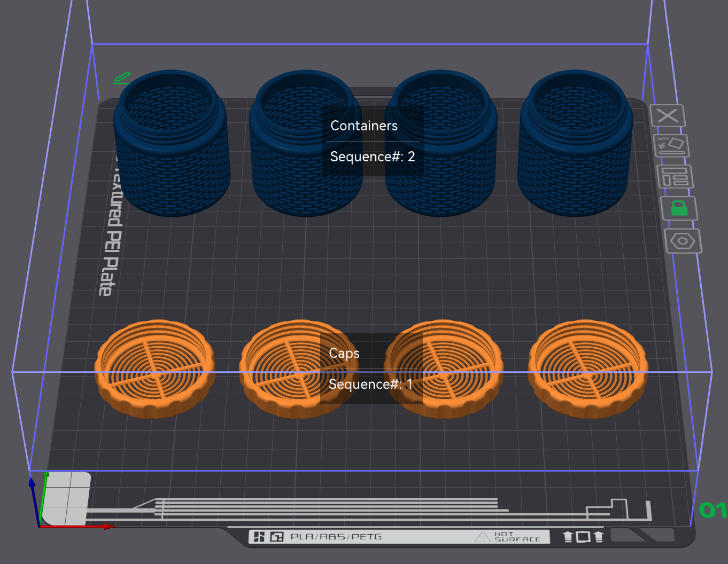The width and height of the screenshot is (728, 564).
Task: Click the Containers label
Action: (x=364, y=126)
